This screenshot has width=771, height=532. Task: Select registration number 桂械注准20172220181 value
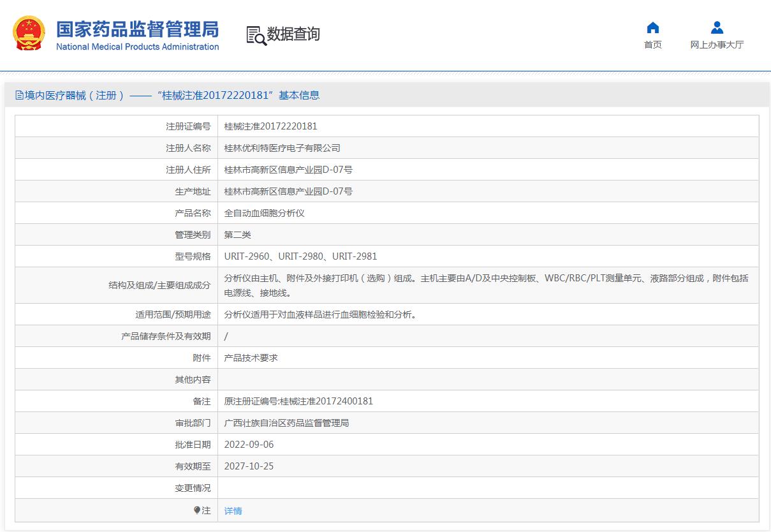[270, 126]
